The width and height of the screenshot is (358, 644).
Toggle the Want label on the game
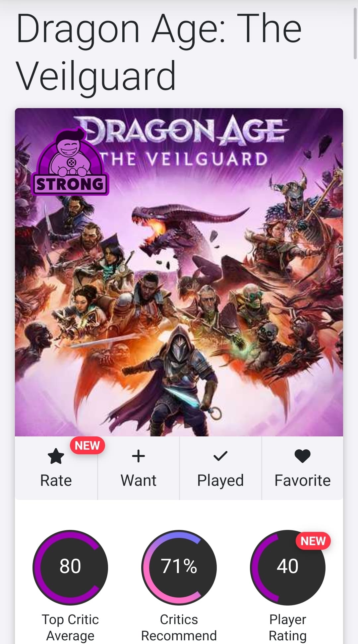[138, 481]
